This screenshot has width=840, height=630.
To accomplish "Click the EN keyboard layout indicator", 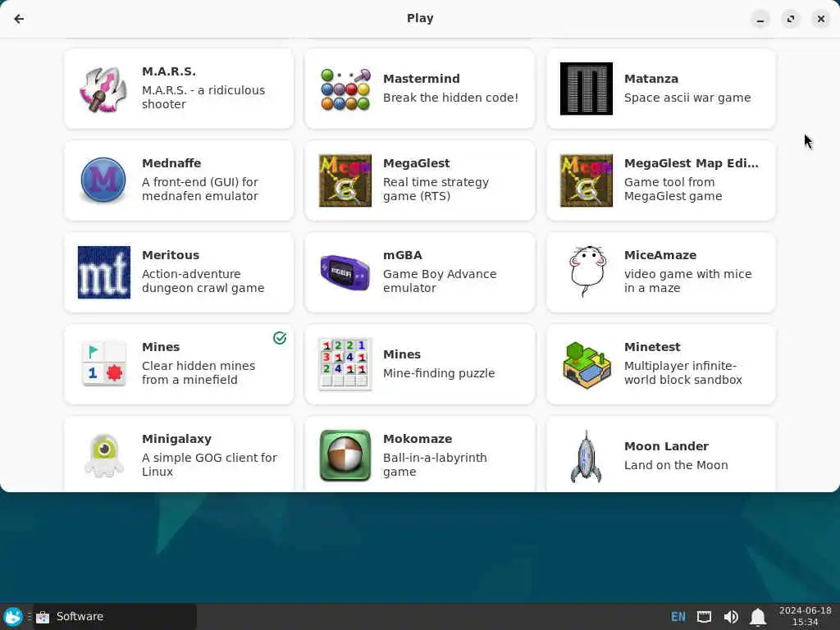I will (x=678, y=617).
